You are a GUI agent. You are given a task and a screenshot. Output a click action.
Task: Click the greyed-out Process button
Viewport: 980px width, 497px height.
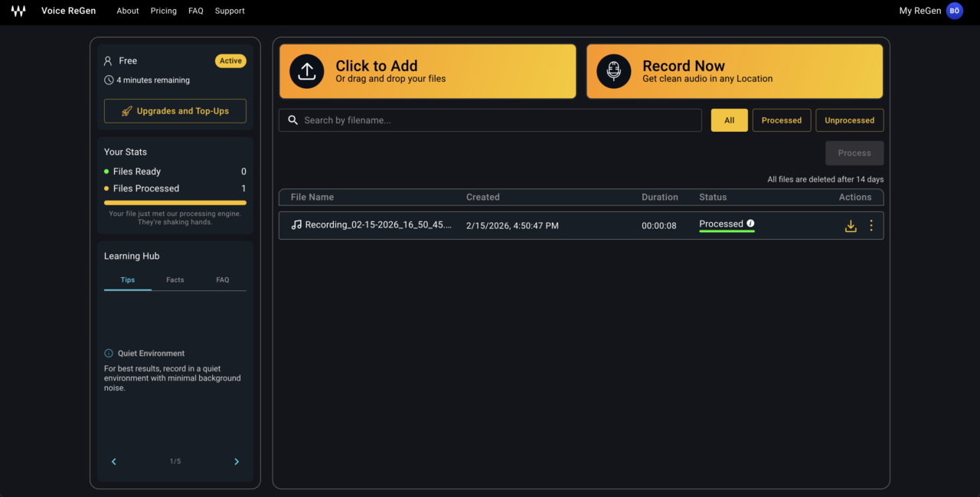click(854, 153)
